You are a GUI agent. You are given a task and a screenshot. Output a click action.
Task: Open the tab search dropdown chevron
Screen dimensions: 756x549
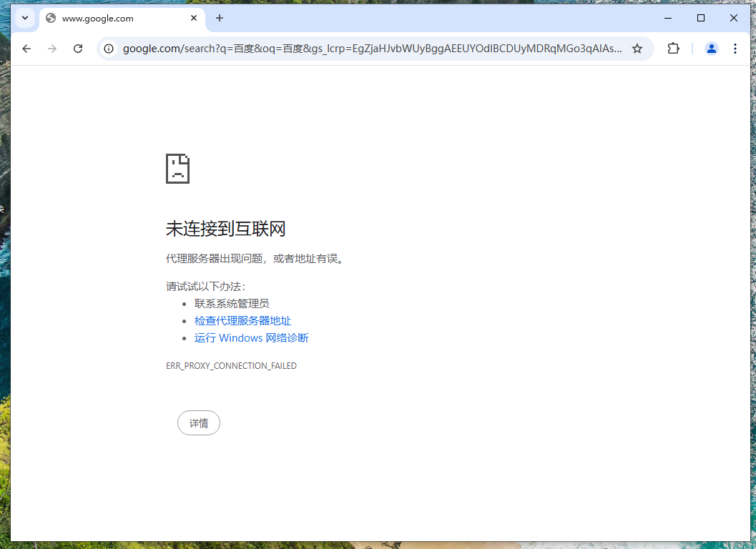[25, 18]
